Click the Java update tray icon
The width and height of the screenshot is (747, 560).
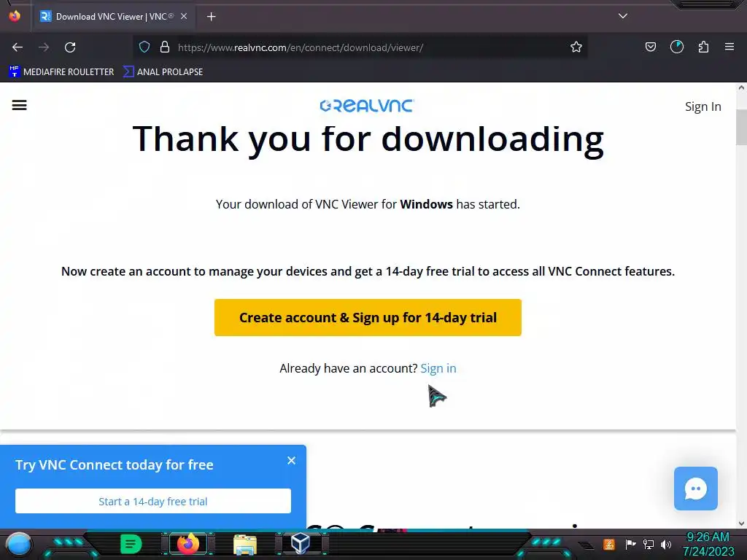tap(608, 544)
